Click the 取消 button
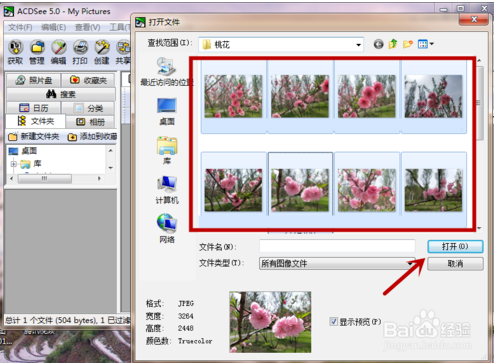The width and height of the screenshot is (494, 364). (x=455, y=264)
